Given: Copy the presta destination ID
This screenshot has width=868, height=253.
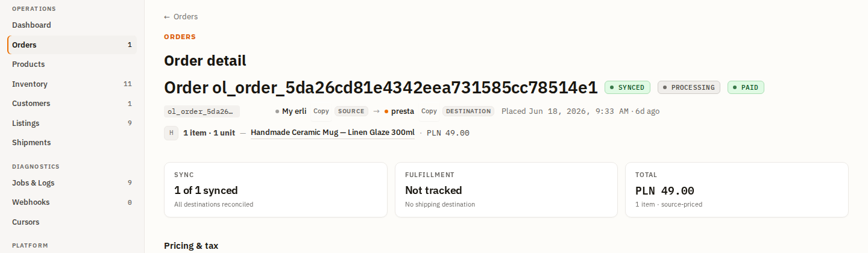Looking at the screenshot, I should [x=429, y=111].
